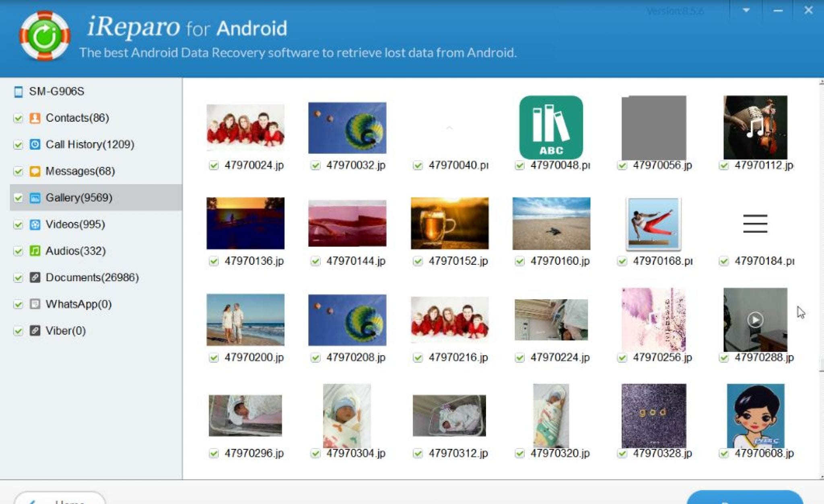Viewport: 824px width, 504px height.
Task: Click the Call History clock icon
Action: 35,144
